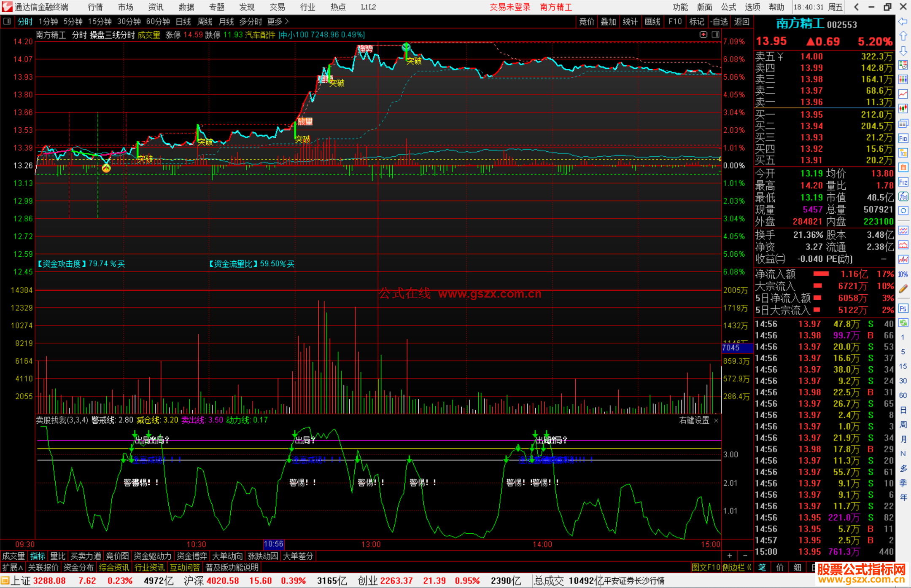Open the f(x) formula sidebar icon
Screen dimensions: 911x588
coord(903,196)
